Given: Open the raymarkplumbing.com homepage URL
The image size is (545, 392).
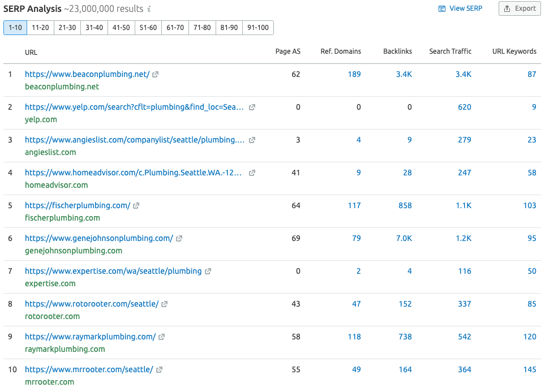Looking at the screenshot, I should (x=91, y=337).
